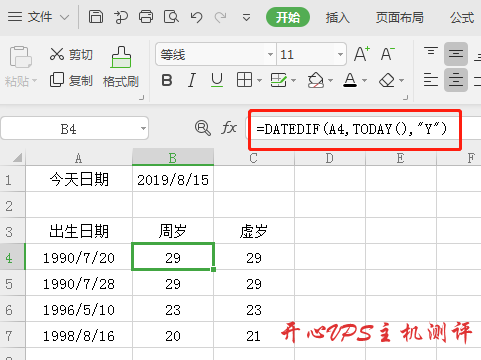Click the Undo arrow
This screenshot has height=360, width=481.
pos(196,17)
